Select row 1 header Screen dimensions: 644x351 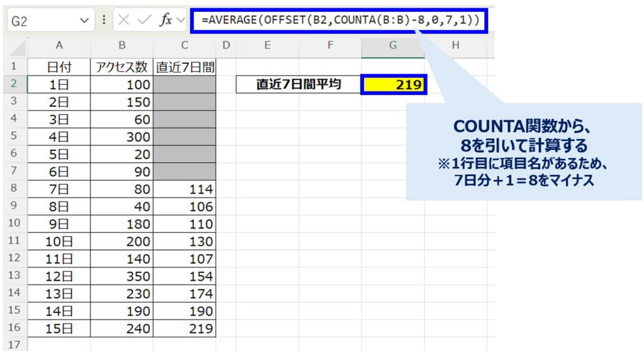pos(14,66)
